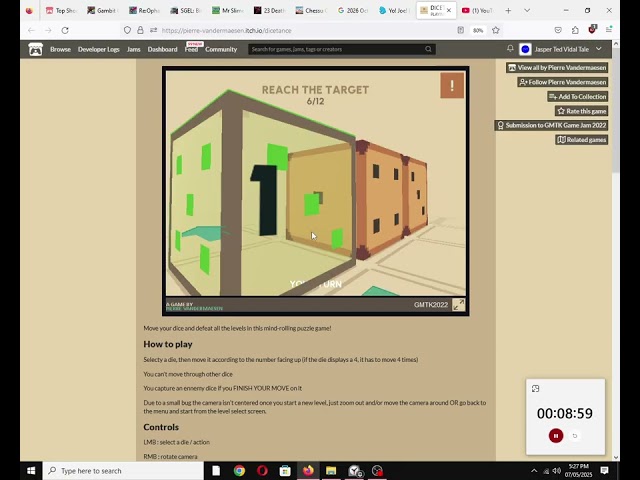
Task: Go forward using browser forward arrow
Action: click(x=48, y=30)
